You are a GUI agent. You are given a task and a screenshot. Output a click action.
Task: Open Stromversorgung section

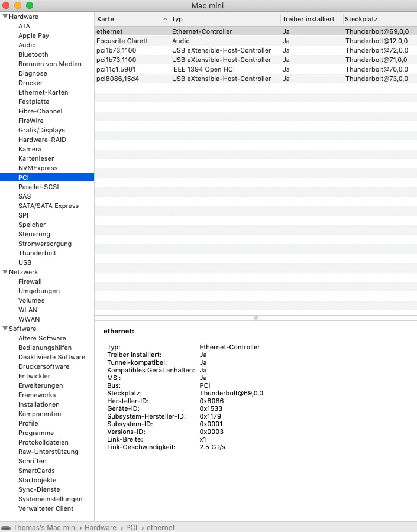(45, 244)
